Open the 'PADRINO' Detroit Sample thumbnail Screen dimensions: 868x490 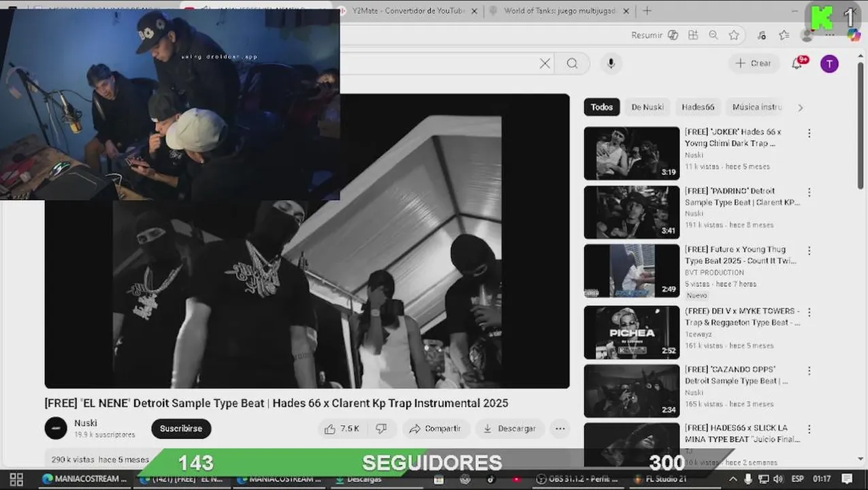tap(632, 212)
